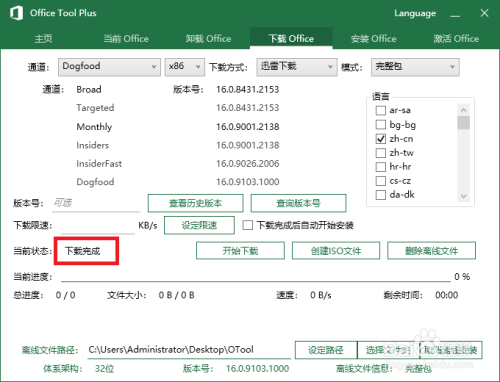Click the 设定路径 button
This screenshot has width=500, height=382.
(326, 350)
